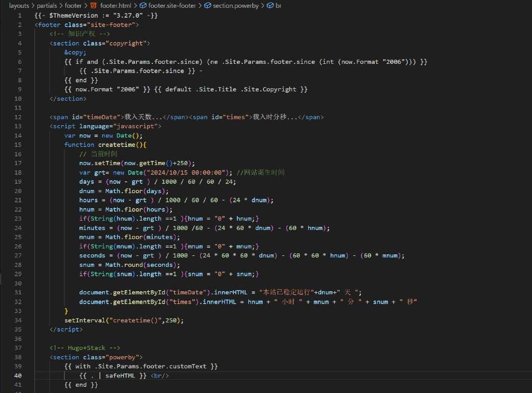
Task: Select section.powerby breadcrumb item
Action: 235,5
